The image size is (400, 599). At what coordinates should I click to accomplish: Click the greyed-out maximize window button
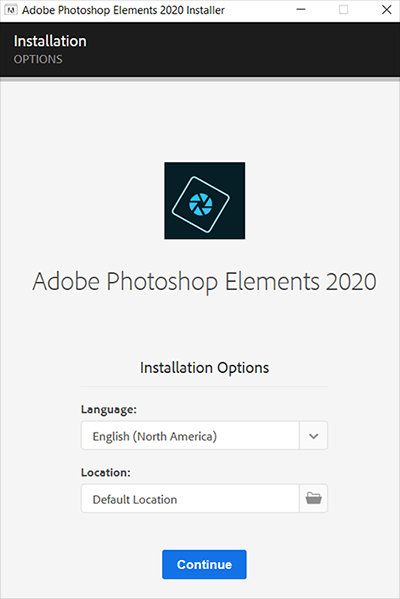click(x=343, y=10)
